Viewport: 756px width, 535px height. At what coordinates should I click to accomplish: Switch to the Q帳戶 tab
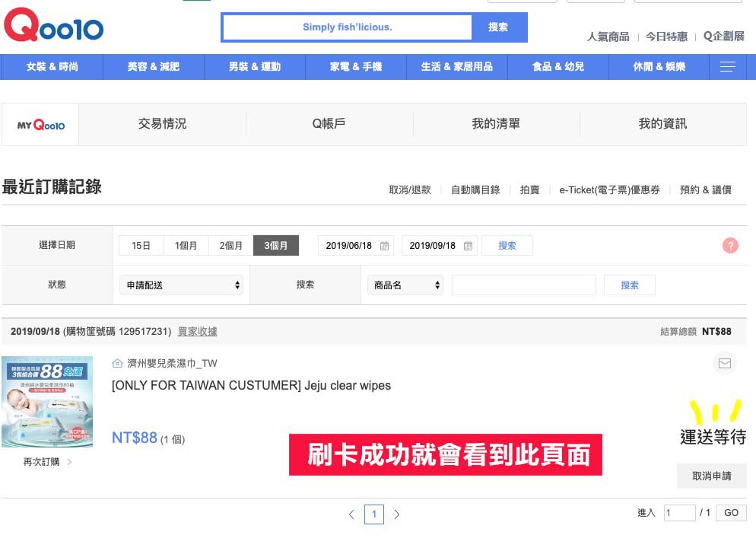[x=329, y=124]
